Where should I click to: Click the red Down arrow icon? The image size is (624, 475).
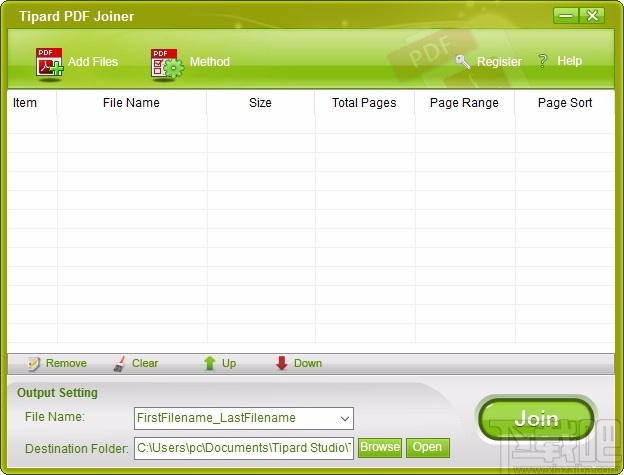coord(282,363)
